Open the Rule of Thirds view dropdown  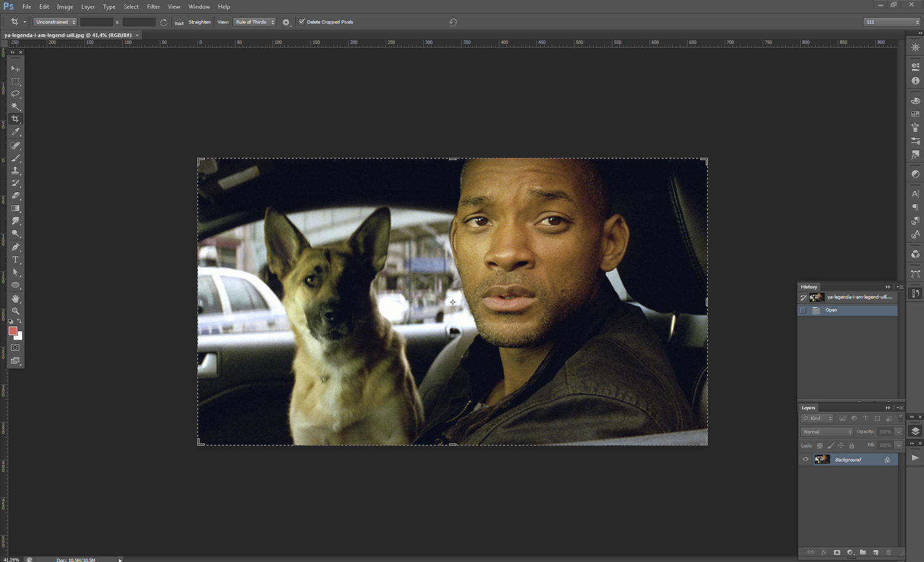pyautogui.click(x=254, y=22)
